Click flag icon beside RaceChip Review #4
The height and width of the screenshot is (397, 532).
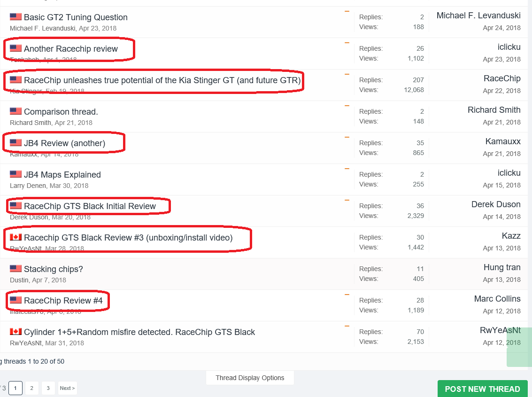click(15, 300)
